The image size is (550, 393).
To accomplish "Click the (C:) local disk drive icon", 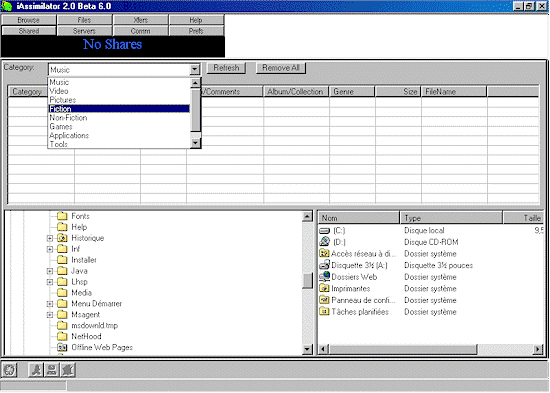I will (325, 231).
